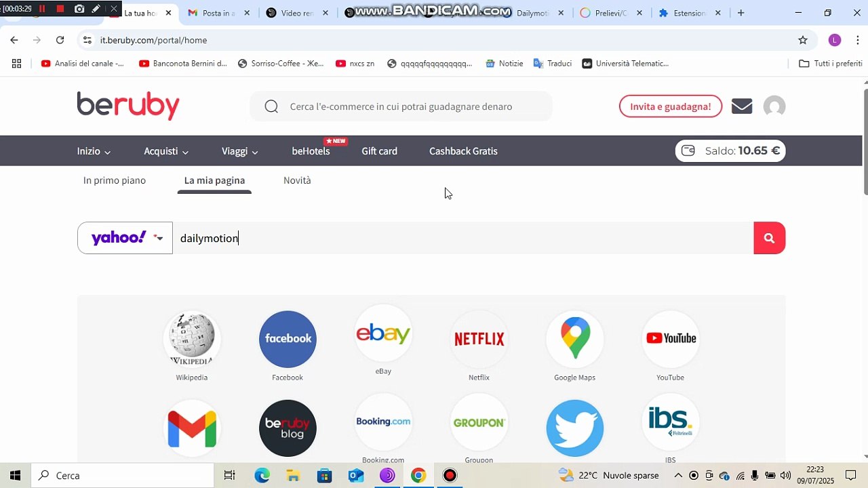Show hidden system tray icons
This screenshot has height=488, width=868.
click(677, 475)
